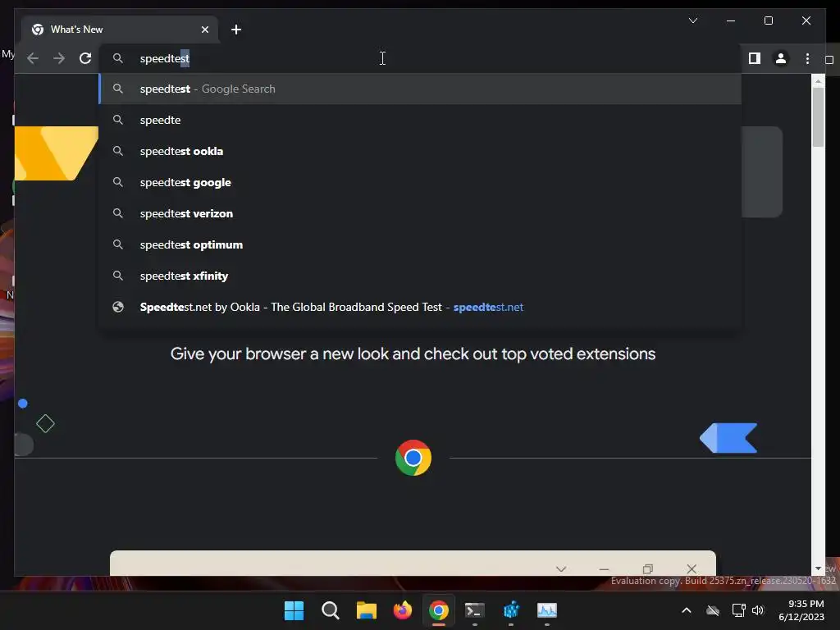The image size is (840, 630).
Task: Click the search magnifier icon in address bar
Action: click(118, 58)
